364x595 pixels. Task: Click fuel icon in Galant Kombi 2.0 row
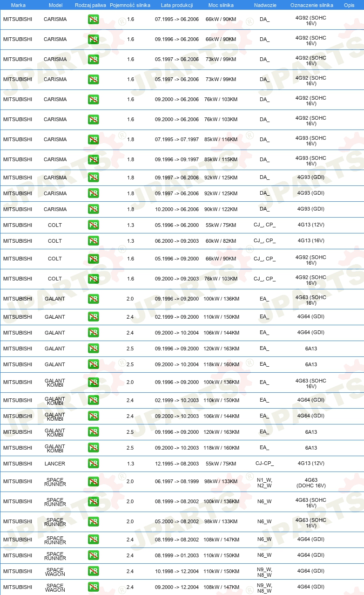pyautogui.click(x=93, y=383)
